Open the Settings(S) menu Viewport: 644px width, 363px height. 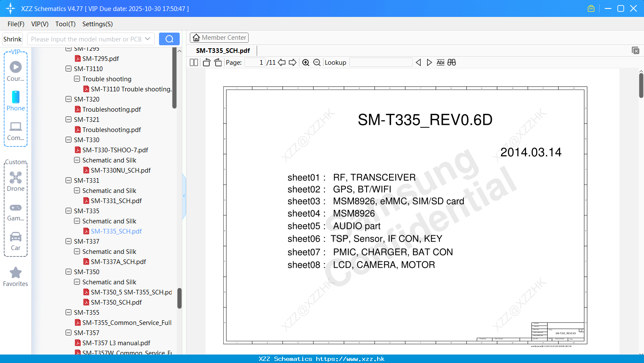click(97, 24)
